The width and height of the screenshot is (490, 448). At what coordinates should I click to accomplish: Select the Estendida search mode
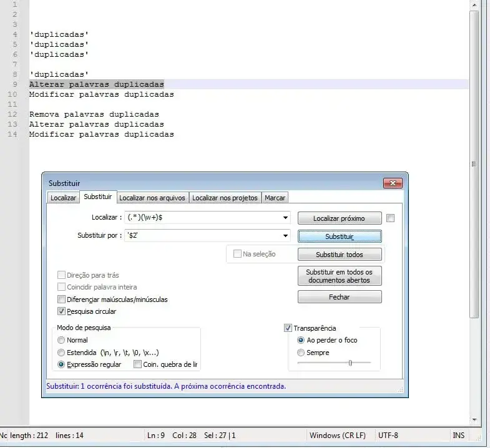61,353
